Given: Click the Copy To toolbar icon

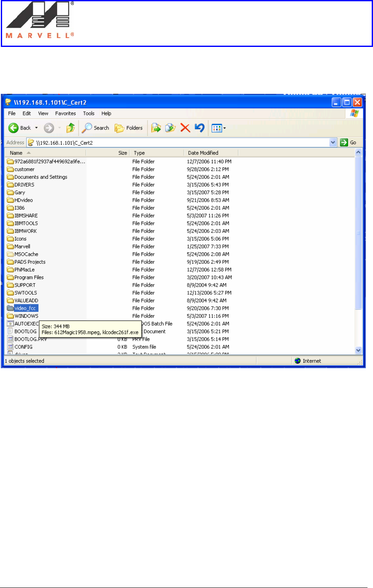Looking at the screenshot, I should pos(171,128).
